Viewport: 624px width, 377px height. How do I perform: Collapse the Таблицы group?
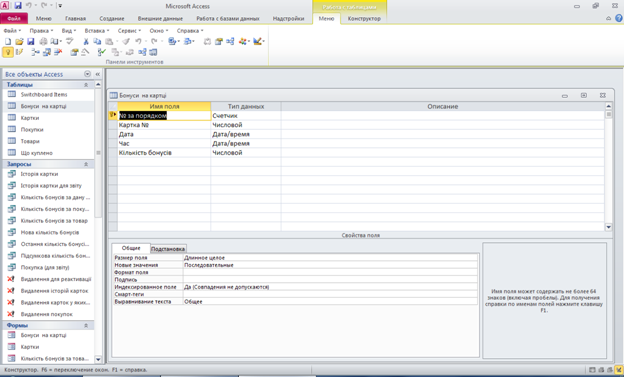coord(86,85)
